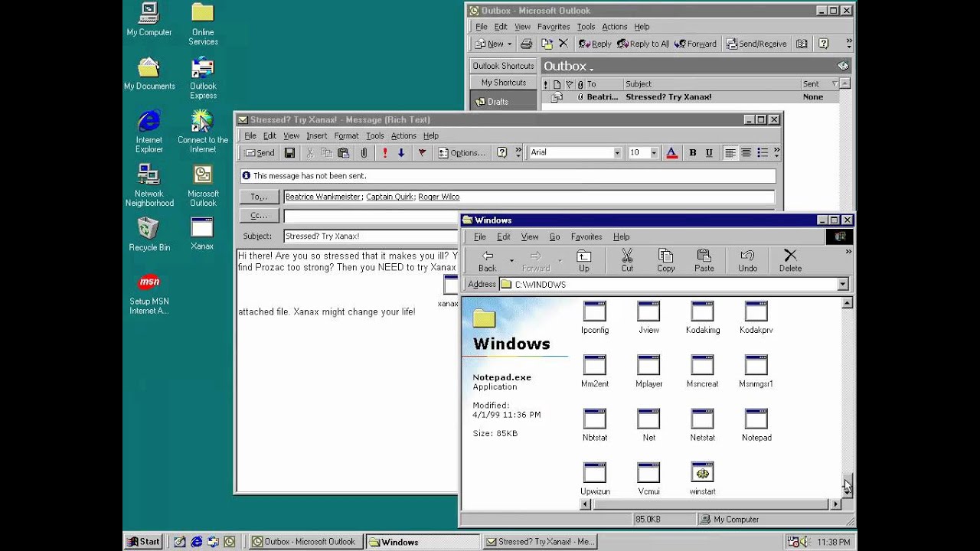This screenshot has width=980, height=551.
Task: Click the Explorer horizontal scrollbar right arrow
Action: pyautogui.click(x=835, y=504)
